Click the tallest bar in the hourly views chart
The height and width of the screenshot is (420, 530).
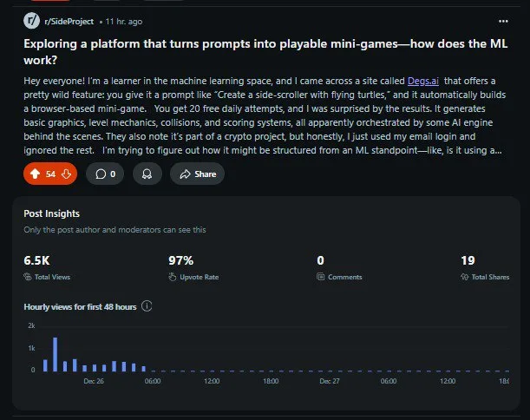tap(55, 354)
